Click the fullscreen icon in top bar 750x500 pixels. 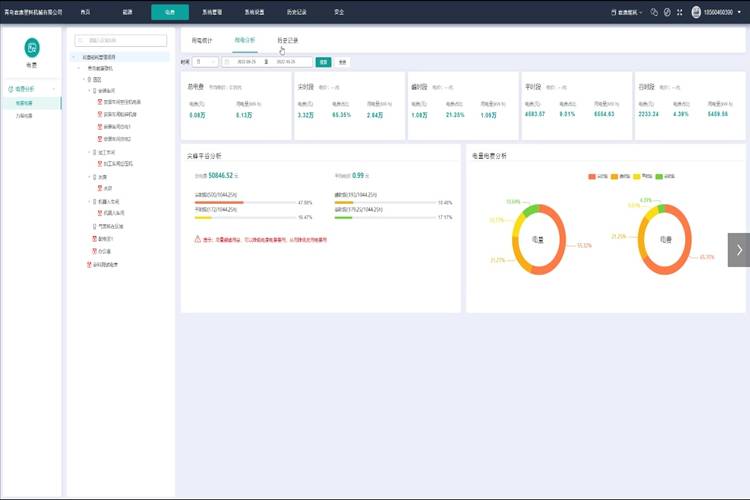[678, 12]
